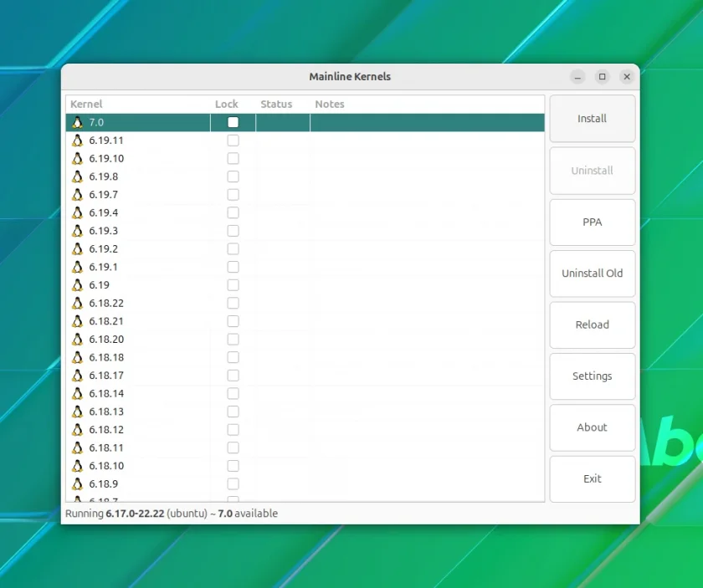Click the penguin icon beside kernel 6.19.7
This screenshot has width=703, height=588.
[78, 195]
